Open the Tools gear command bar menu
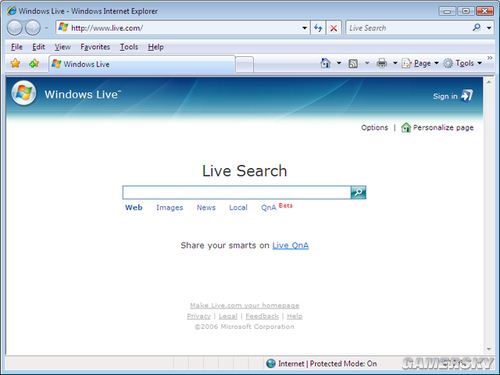500x375 pixels. point(463,63)
